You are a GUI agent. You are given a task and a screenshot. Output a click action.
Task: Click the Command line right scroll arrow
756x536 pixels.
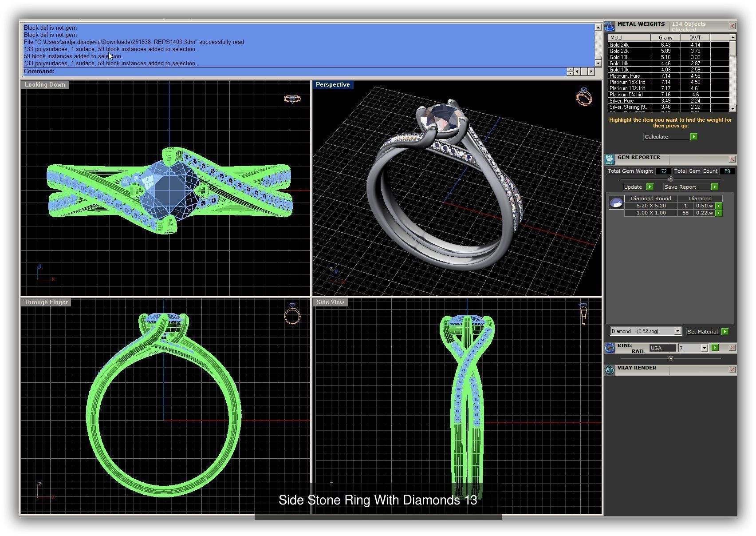[x=591, y=71]
